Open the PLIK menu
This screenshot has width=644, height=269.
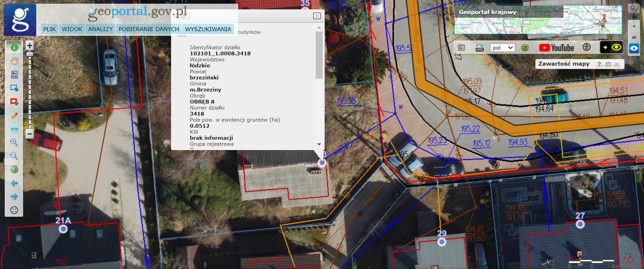[50, 29]
